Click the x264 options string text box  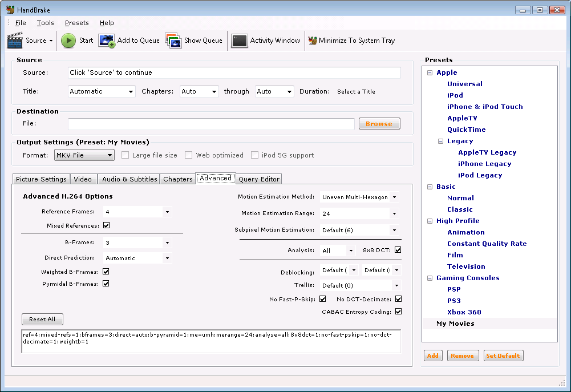211,341
